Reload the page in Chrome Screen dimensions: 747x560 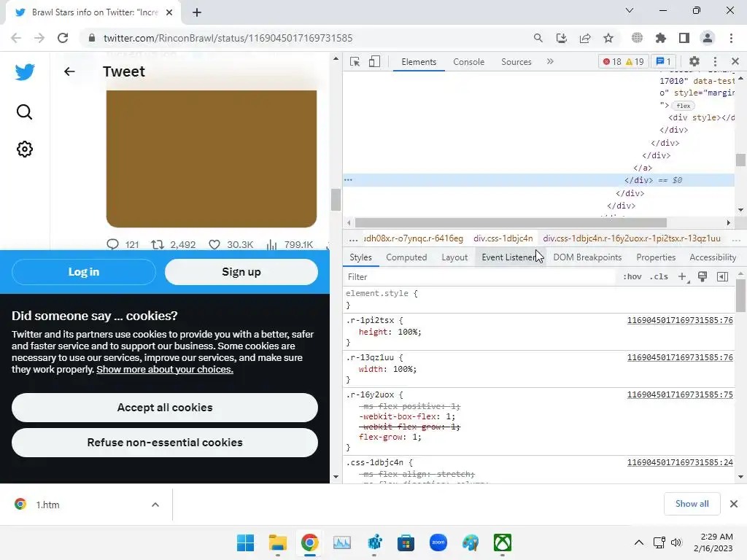63,38
